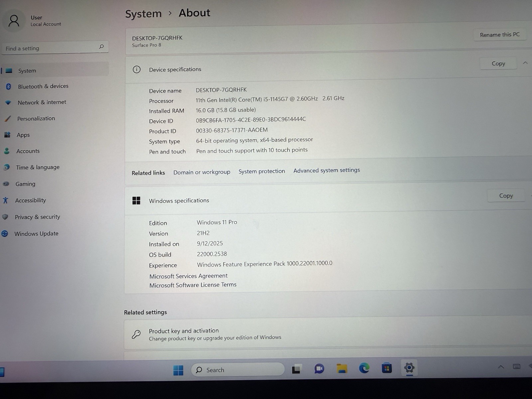Open Advanced system settings link
The width and height of the screenshot is (532, 399).
(327, 170)
